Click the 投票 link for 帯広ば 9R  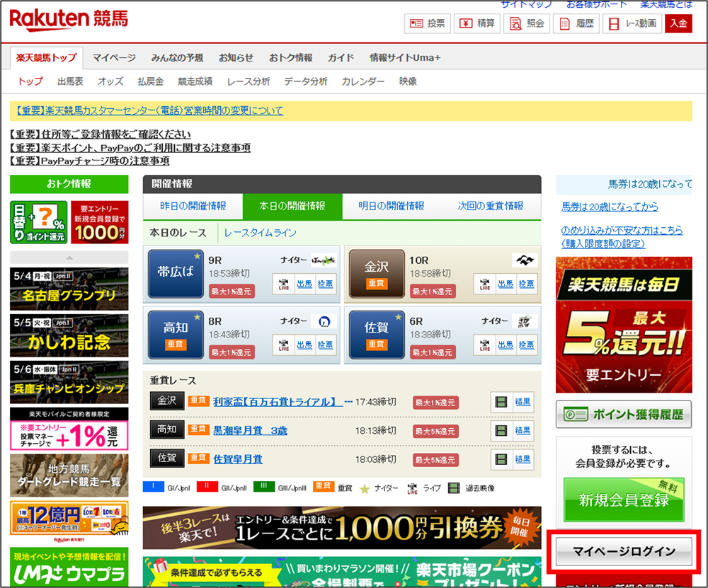325,284
